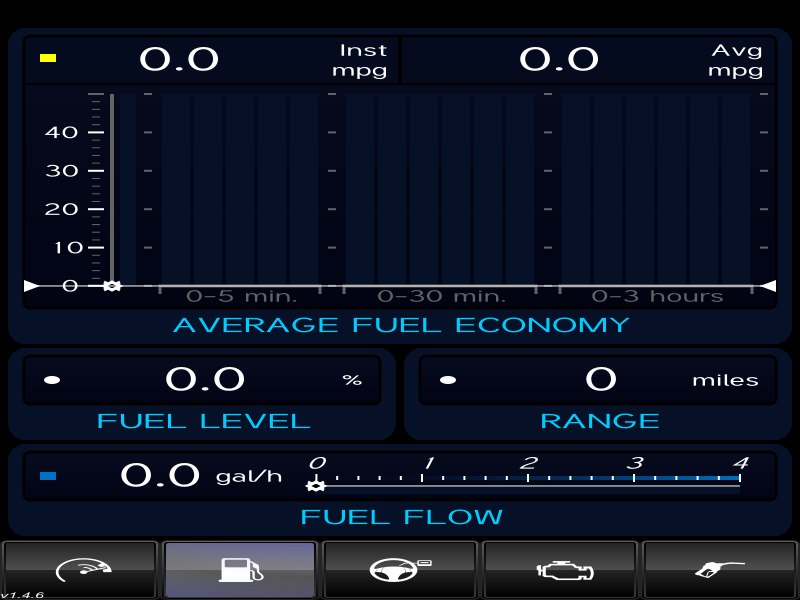The height and width of the screenshot is (600, 800).
Task: Click the yellow Inst mpg indicator
Action: click(x=48, y=58)
